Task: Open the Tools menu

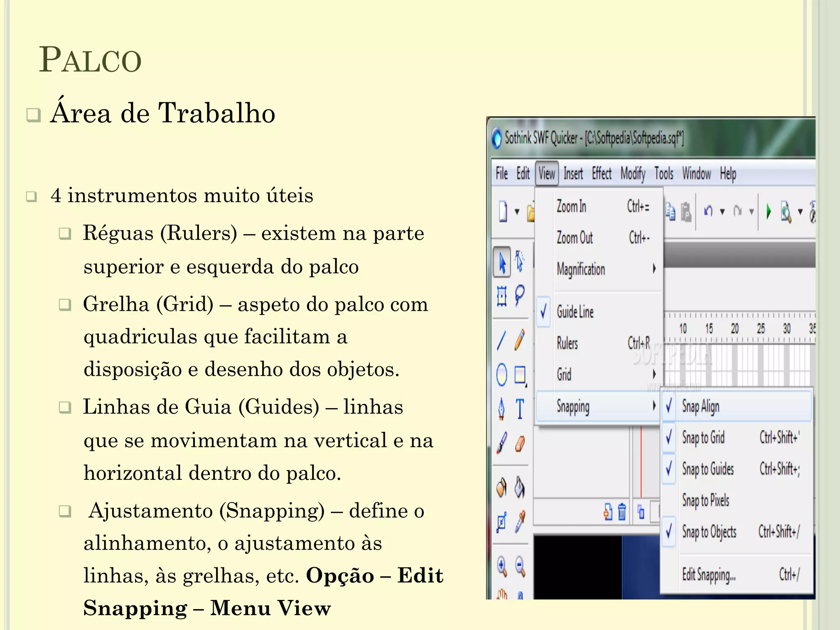Action: click(x=664, y=173)
